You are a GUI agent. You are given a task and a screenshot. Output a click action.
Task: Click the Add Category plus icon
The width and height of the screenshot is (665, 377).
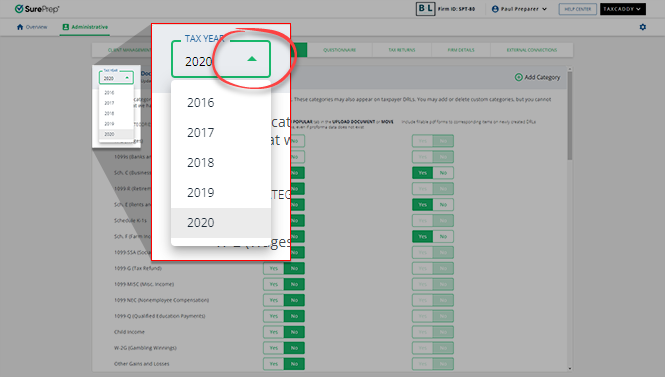518,77
